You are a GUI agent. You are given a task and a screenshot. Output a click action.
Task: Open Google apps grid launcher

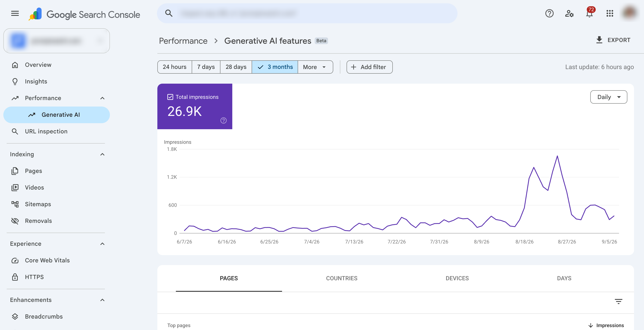610,14
